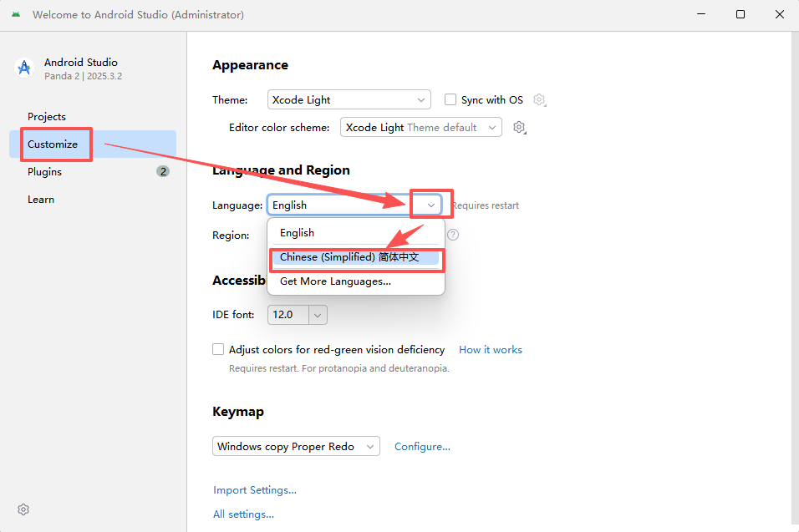Screen dimensions: 799x532
Task: Show Region help question mark
Action: 453,235
